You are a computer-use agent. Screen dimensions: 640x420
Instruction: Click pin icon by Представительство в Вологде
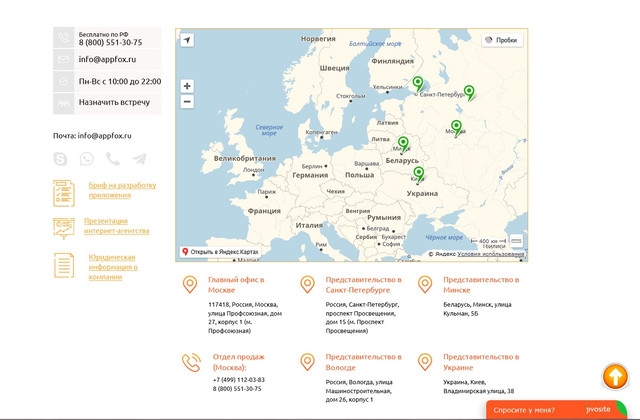307,362
